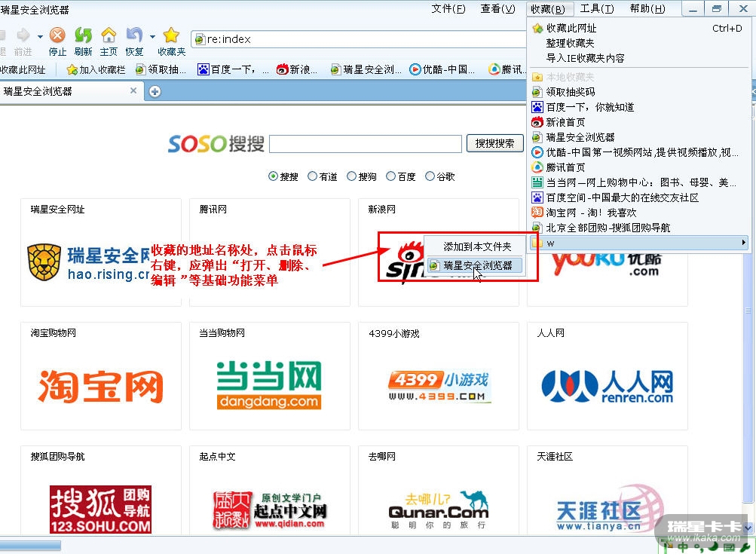
Task: Open the 领取抽... bookmark in the bookmarks bar
Action: point(161,70)
